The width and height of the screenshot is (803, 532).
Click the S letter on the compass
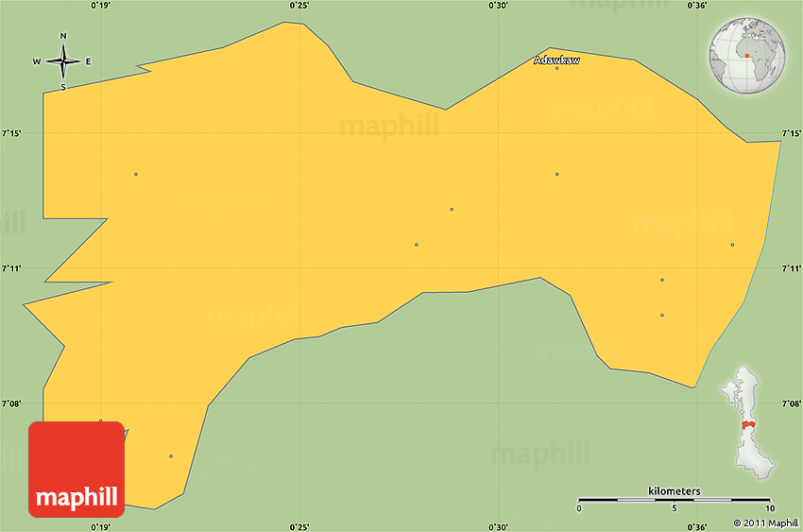(63, 88)
